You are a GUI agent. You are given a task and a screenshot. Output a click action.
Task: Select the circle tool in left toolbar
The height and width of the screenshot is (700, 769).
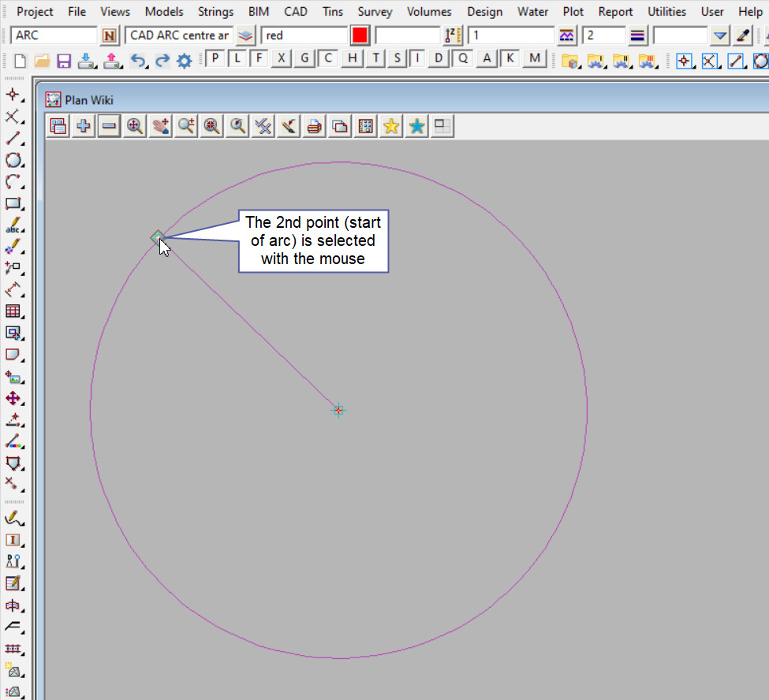tap(13, 160)
